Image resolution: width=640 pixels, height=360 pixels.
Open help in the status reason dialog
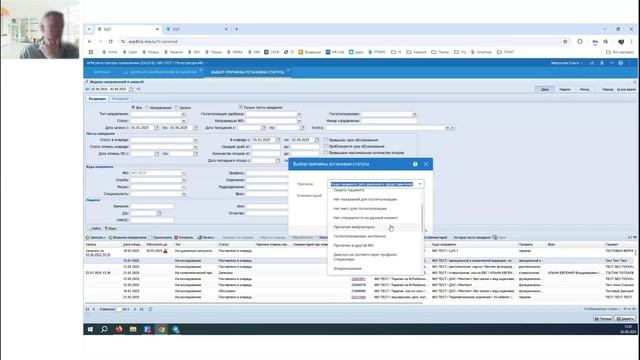pyautogui.click(x=415, y=164)
